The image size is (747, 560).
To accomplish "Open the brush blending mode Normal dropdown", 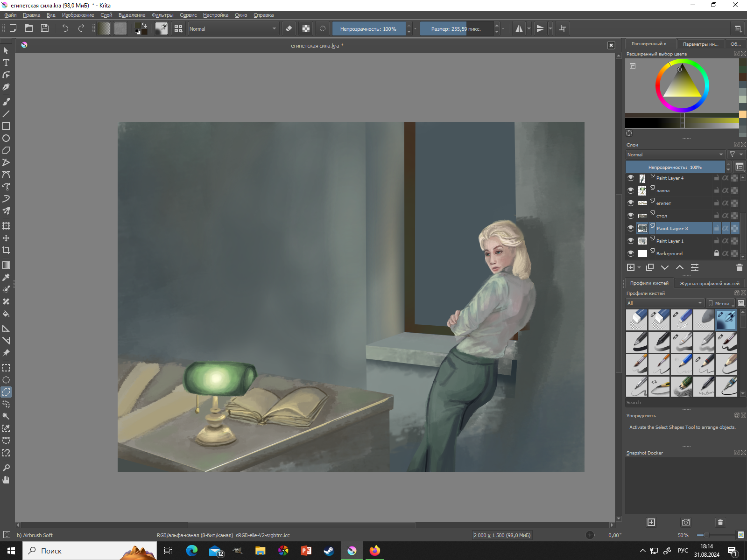I will (233, 28).
